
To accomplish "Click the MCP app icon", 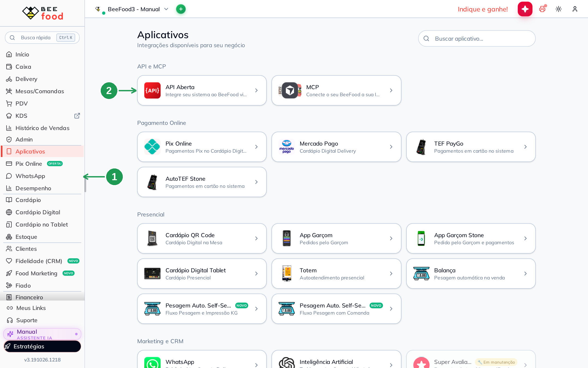I will [x=290, y=90].
